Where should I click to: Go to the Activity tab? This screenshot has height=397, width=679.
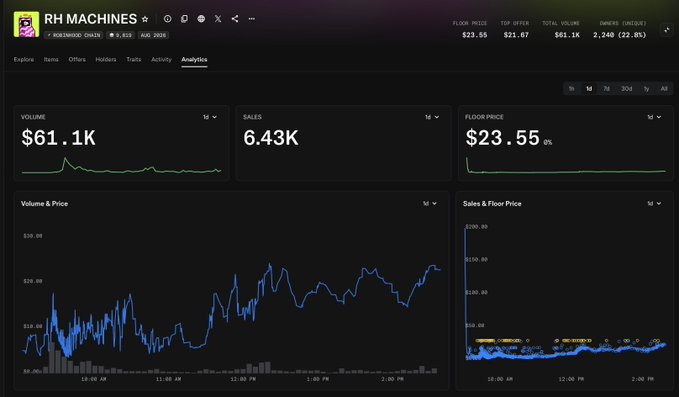(162, 59)
